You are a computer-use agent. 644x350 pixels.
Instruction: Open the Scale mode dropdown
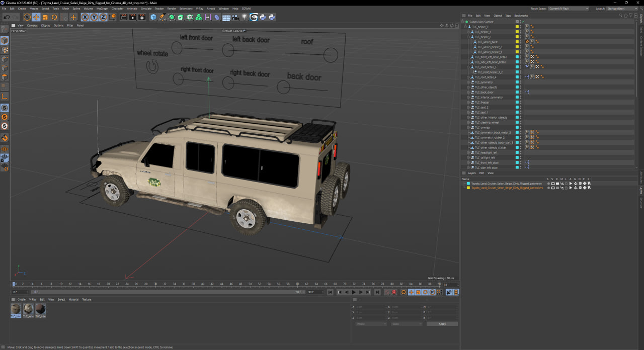407,324
